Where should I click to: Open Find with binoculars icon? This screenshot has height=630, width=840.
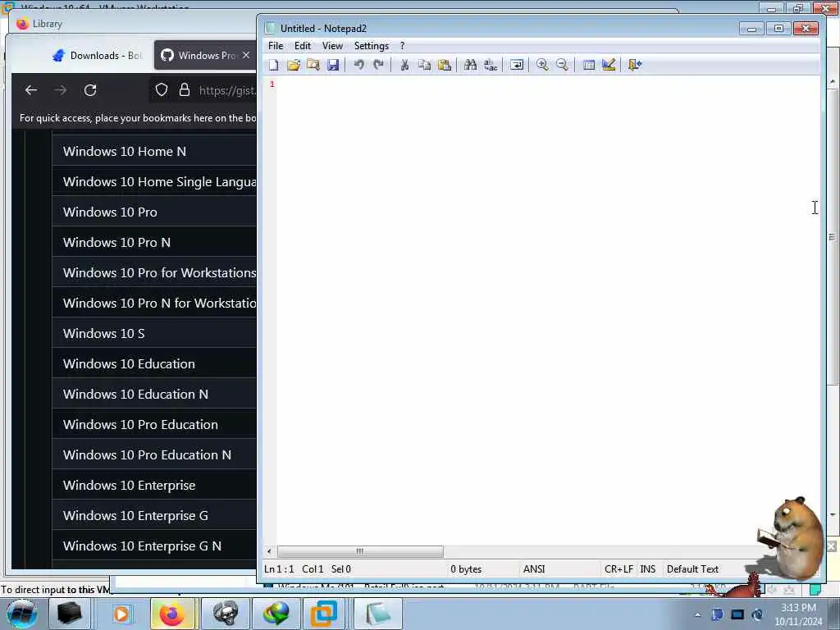470,65
